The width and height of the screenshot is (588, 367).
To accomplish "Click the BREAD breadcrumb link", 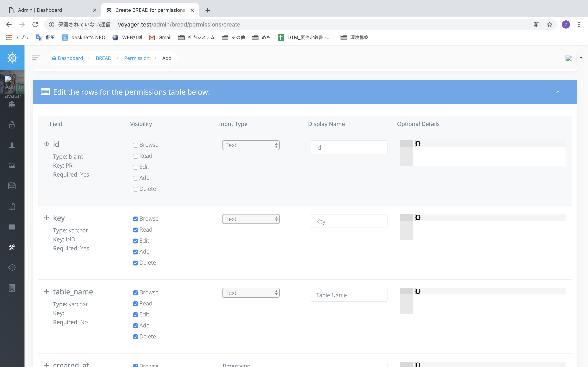I will [x=104, y=58].
